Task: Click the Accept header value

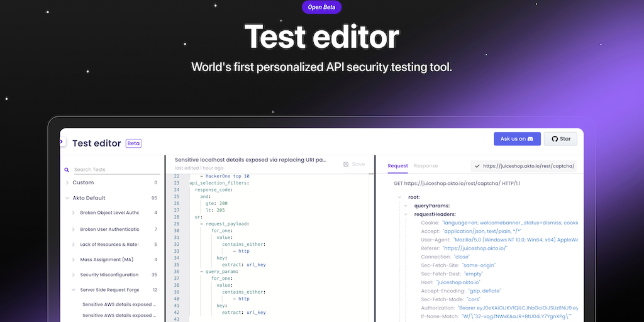Action: 482,231
